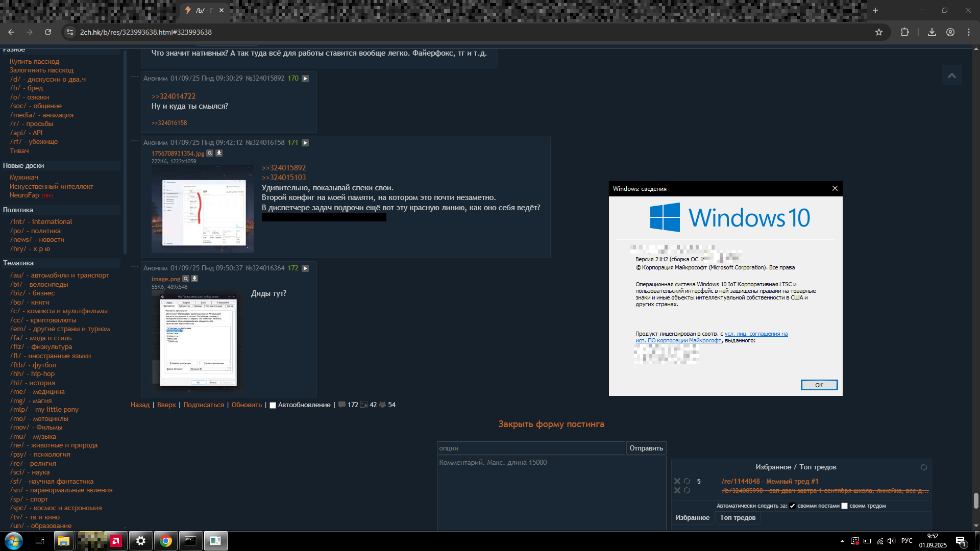
Task: Click the Вверх link below thread
Action: point(166,405)
